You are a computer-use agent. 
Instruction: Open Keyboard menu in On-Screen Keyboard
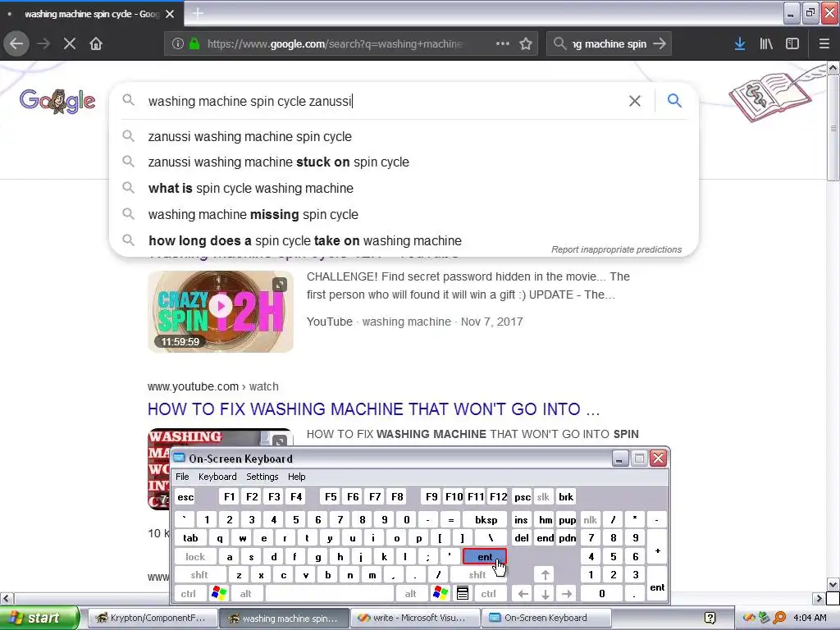[x=217, y=477]
